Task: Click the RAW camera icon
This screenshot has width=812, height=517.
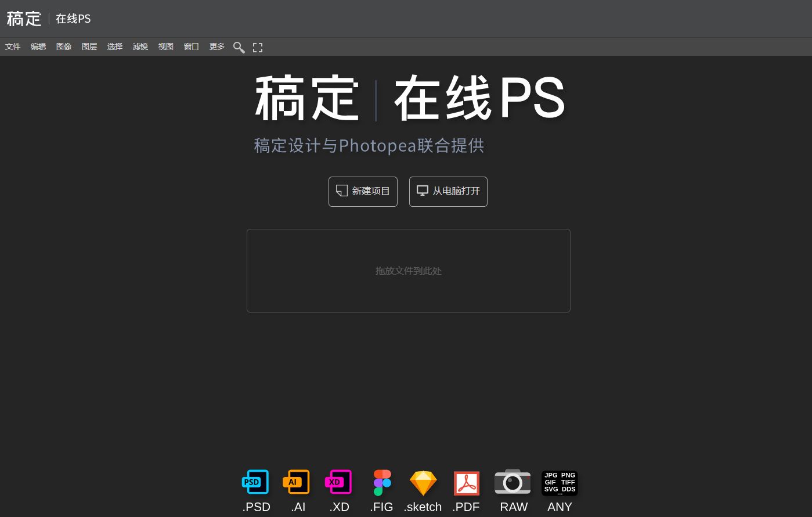Action: pyautogui.click(x=513, y=482)
